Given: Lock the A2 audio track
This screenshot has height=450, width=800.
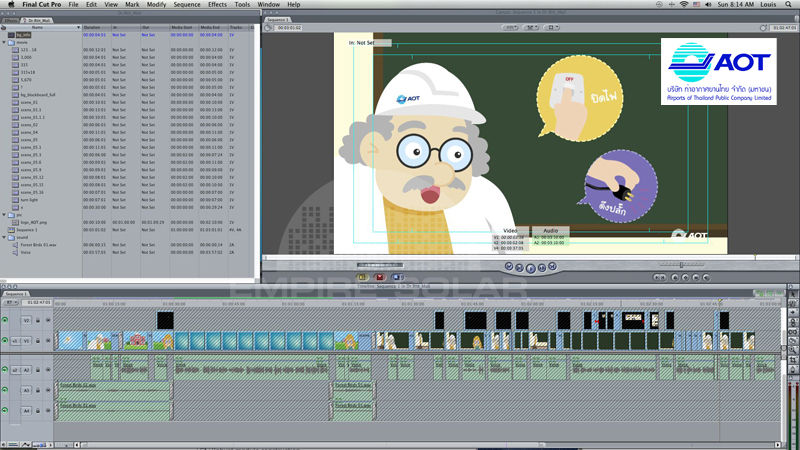Looking at the screenshot, I should point(38,370).
